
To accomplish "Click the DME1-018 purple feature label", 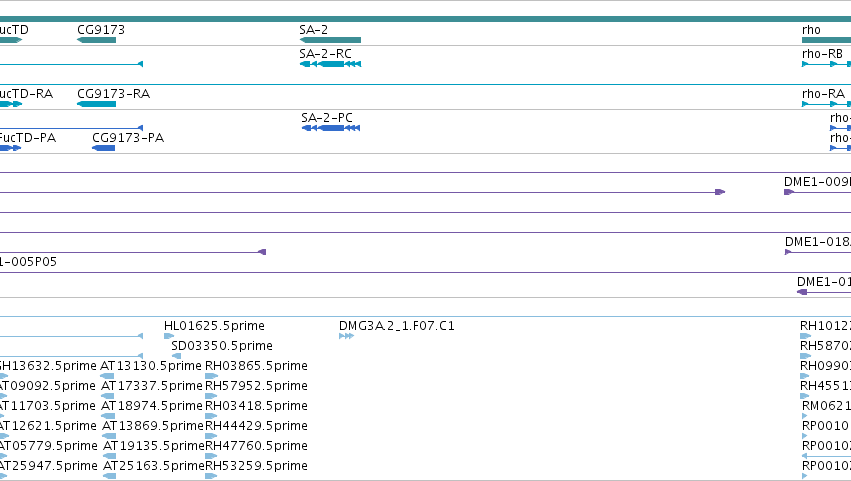I will click(818, 242).
